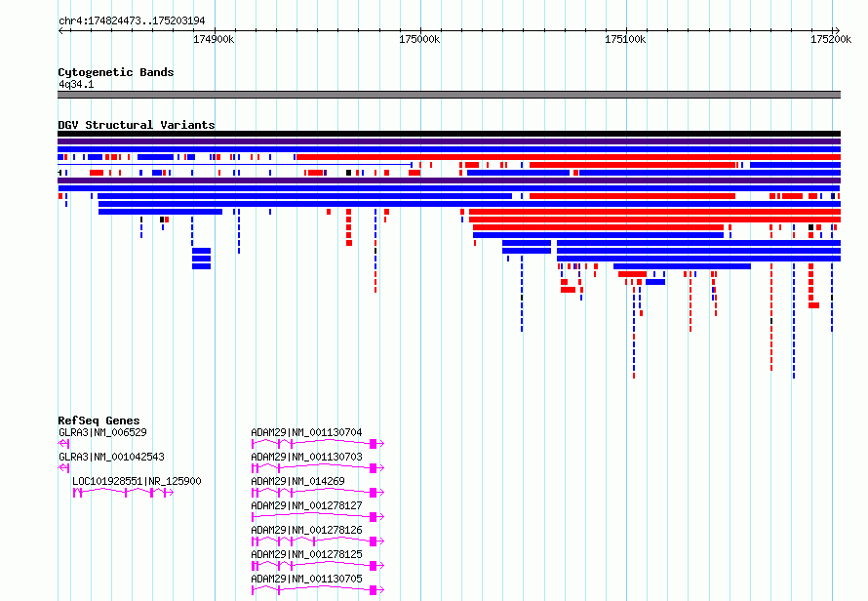Click the ADAM29 NM_001278127 transcript glyph

coord(318,517)
